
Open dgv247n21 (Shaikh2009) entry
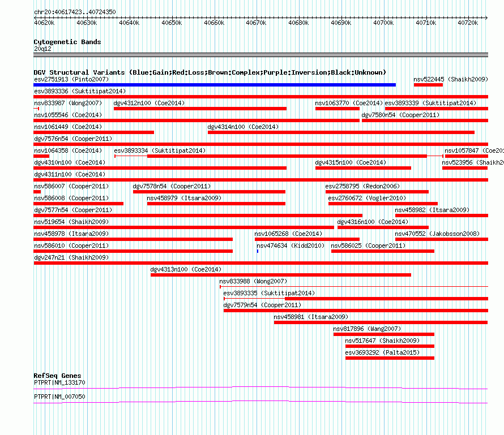point(71,257)
